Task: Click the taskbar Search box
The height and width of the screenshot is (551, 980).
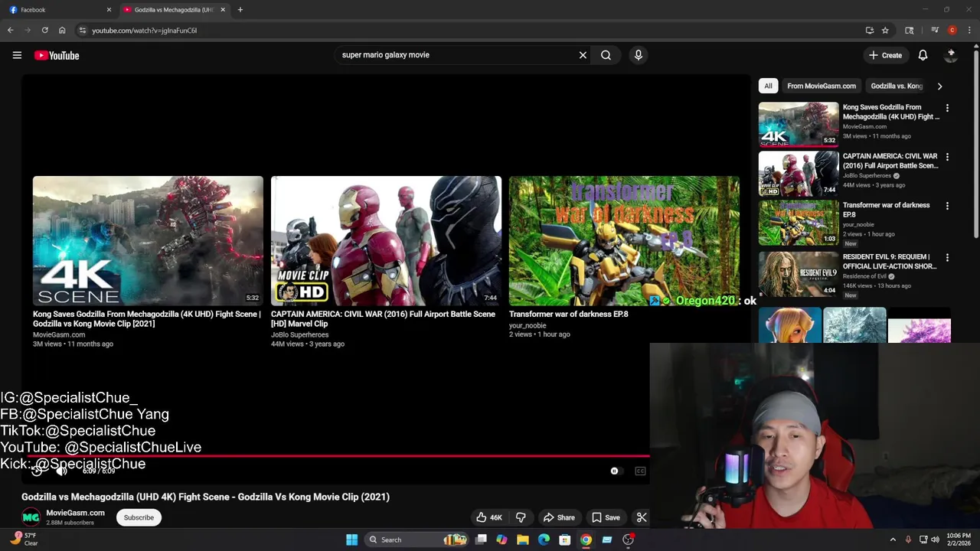Action: 416,540
